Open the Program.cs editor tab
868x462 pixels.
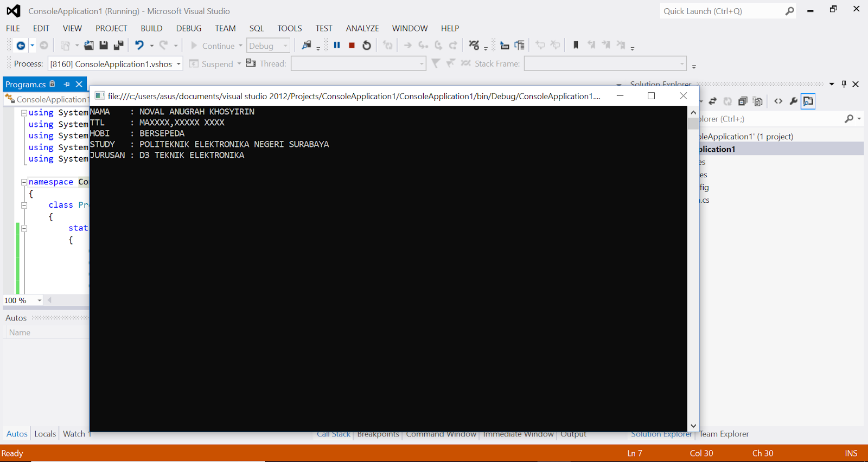[x=25, y=84]
